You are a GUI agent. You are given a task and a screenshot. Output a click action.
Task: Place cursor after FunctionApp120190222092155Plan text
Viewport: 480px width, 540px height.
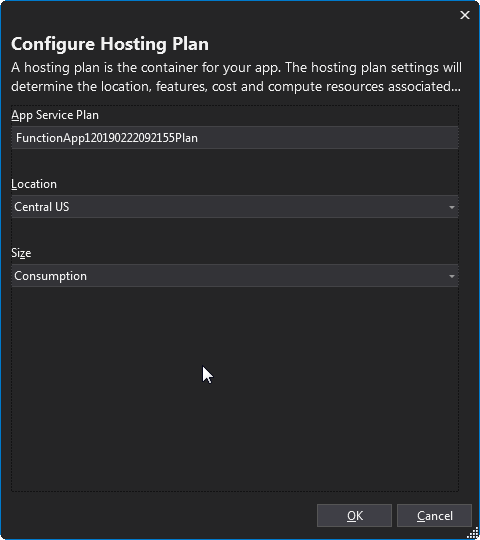coord(199,138)
